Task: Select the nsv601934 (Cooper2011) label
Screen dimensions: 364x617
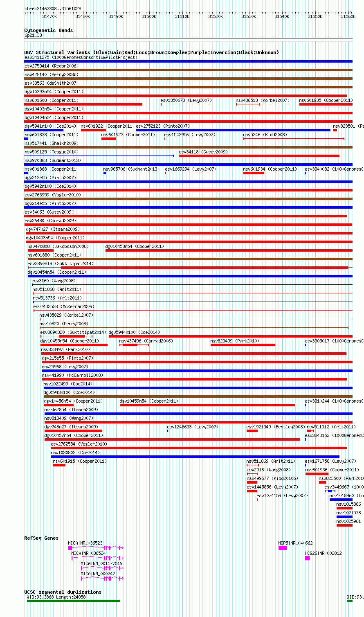Action: pos(270,169)
